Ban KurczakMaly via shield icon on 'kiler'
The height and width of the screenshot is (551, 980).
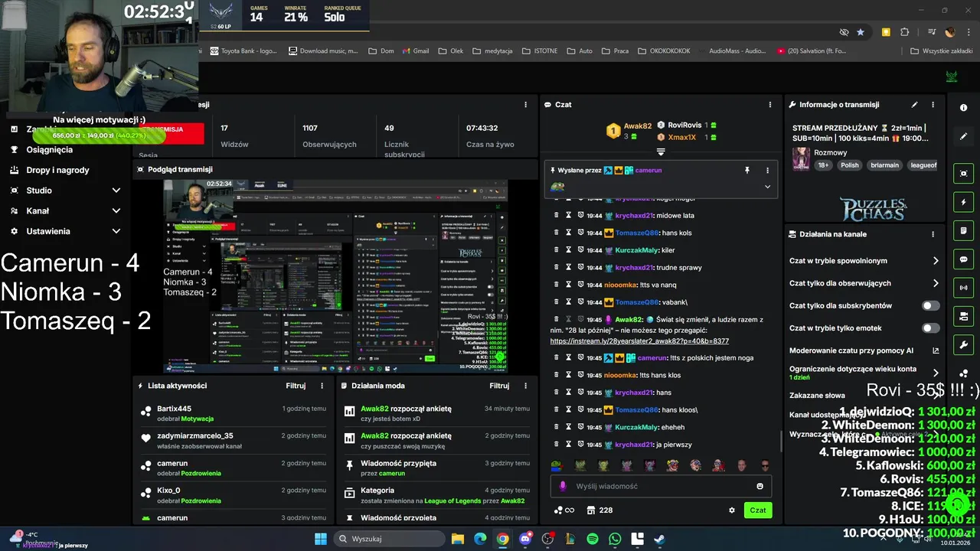[x=581, y=250]
